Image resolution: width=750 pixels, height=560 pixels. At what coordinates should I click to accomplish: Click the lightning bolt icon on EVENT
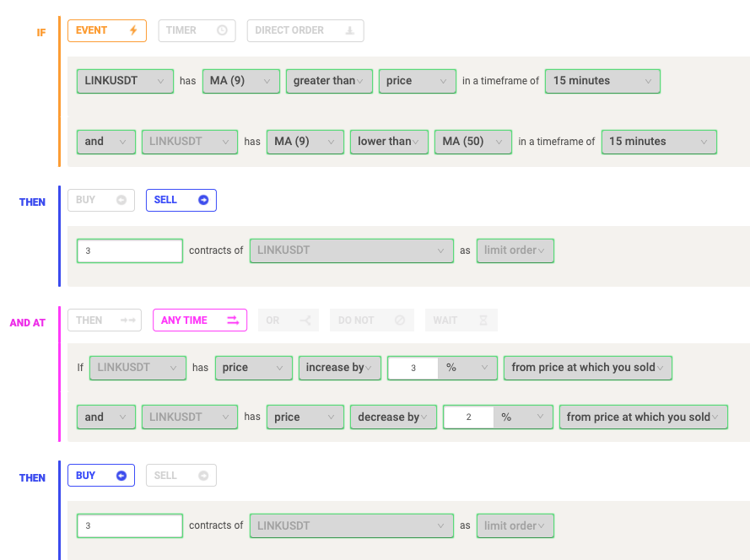(133, 30)
